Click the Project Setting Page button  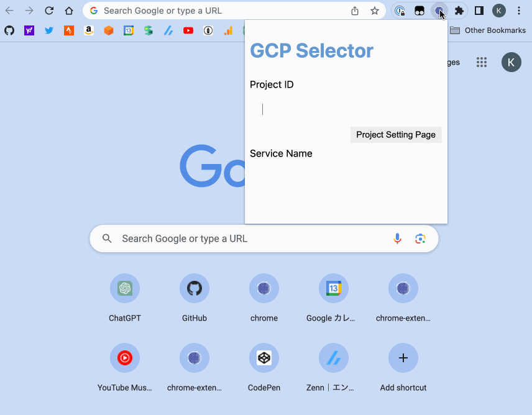(396, 135)
